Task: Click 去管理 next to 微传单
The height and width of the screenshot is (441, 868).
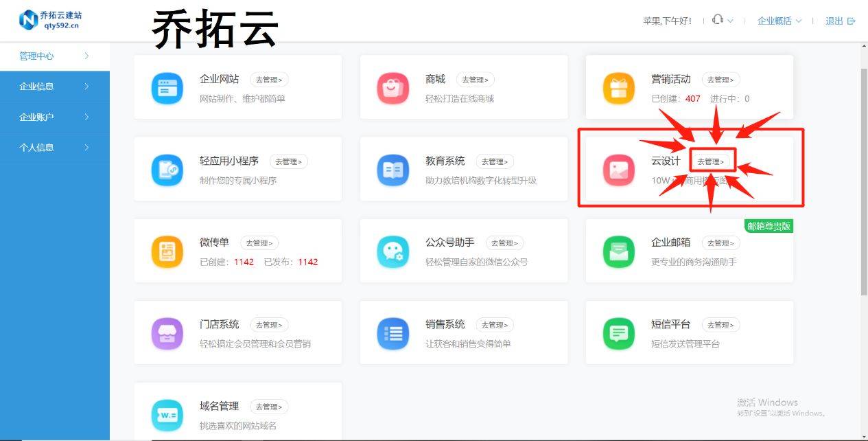Action: pos(259,242)
